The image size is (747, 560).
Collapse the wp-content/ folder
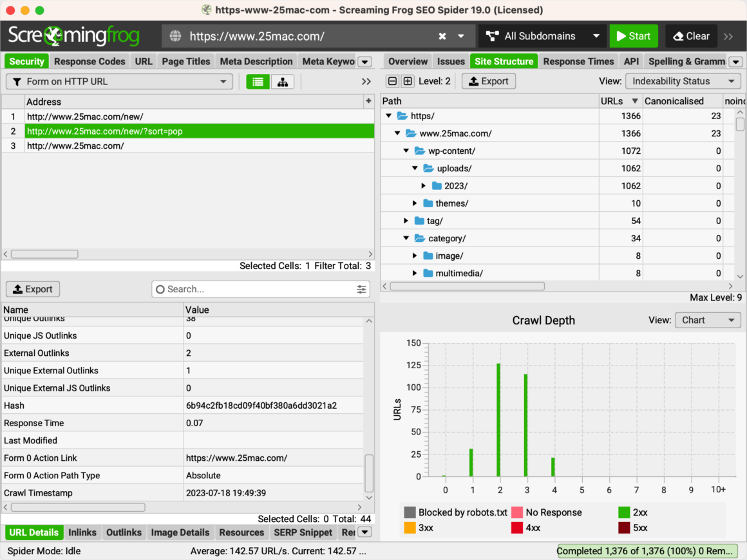pos(406,151)
